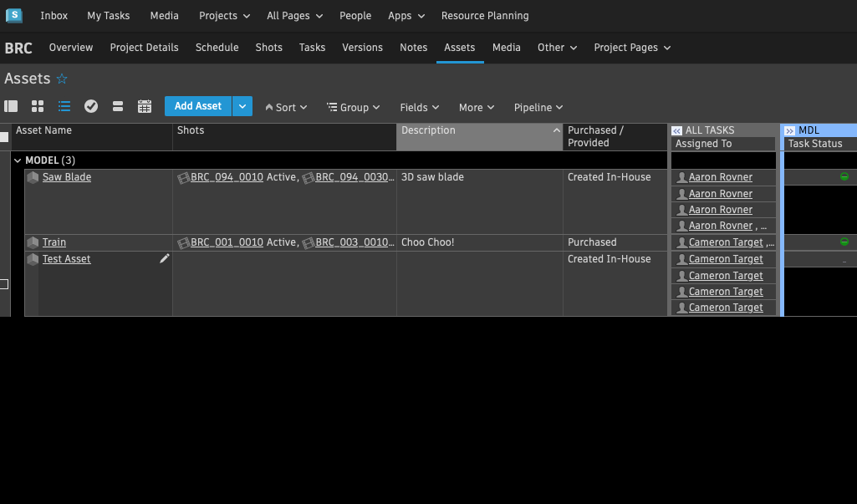Toggle the left sidebar panel icon

[11, 106]
